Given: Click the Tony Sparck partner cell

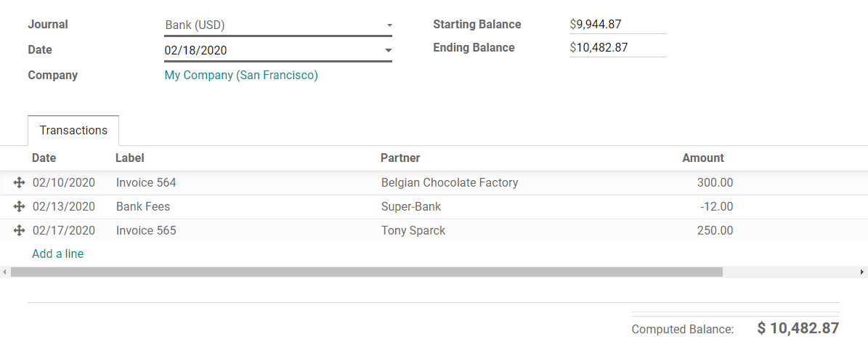Looking at the screenshot, I should 413,231.
